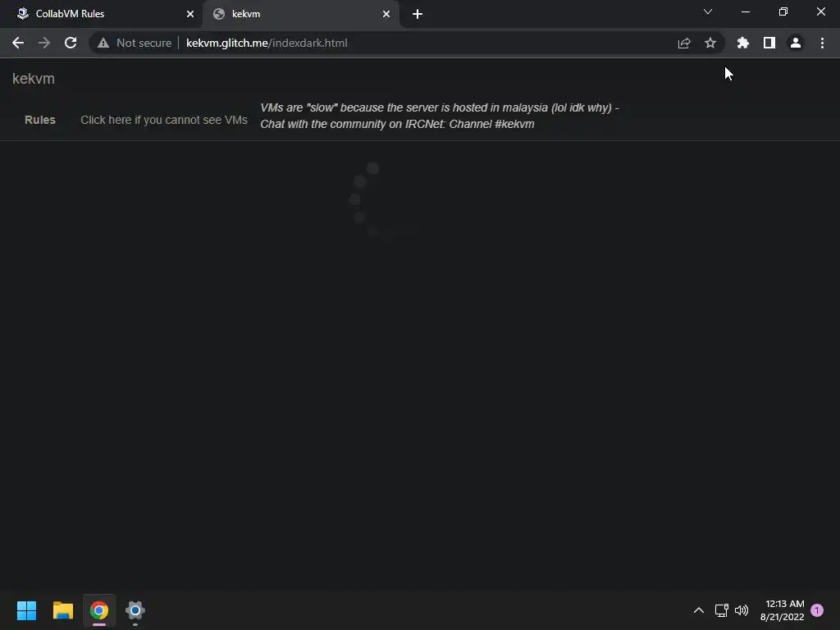The height and width of the screenshot is (630, 840).
Task: Expand the tab search dropdown
Action: pyautogui.click(x=708, y=11)
